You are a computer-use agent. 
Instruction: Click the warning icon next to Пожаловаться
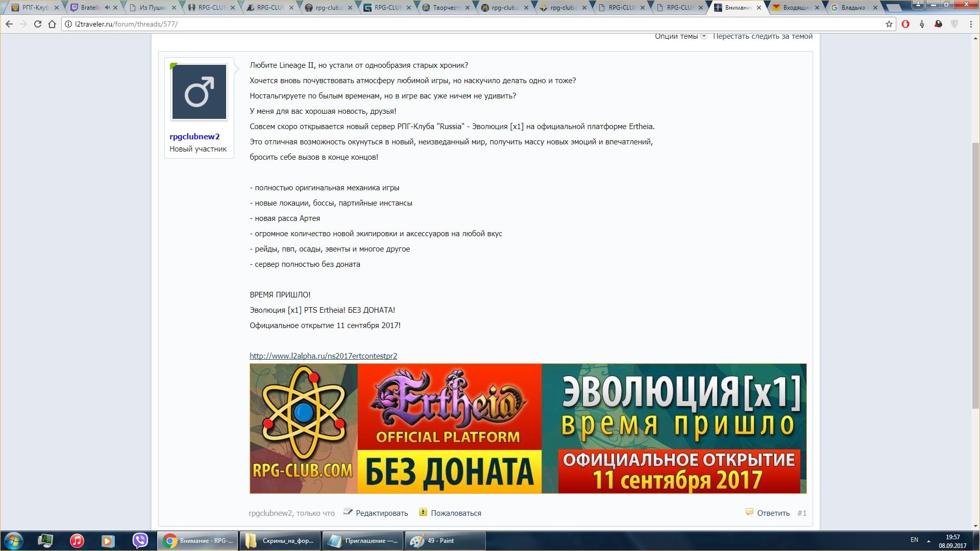coord(423,512)
